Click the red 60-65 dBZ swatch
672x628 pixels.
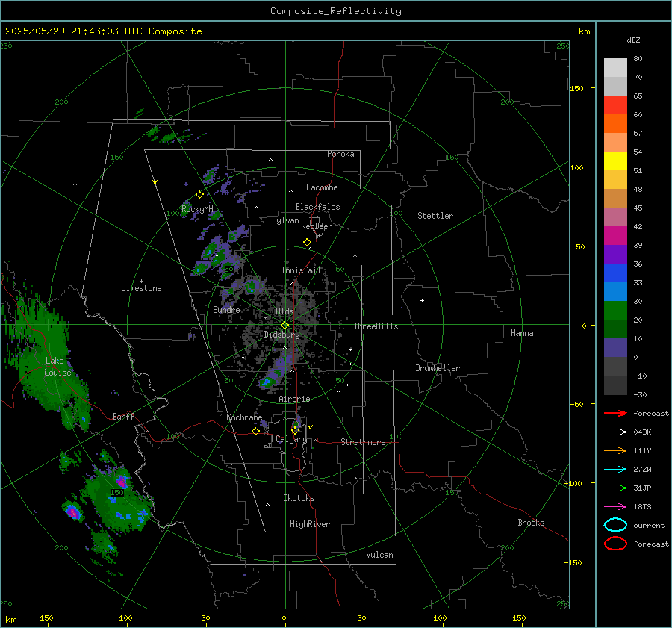tap(615, 105)
